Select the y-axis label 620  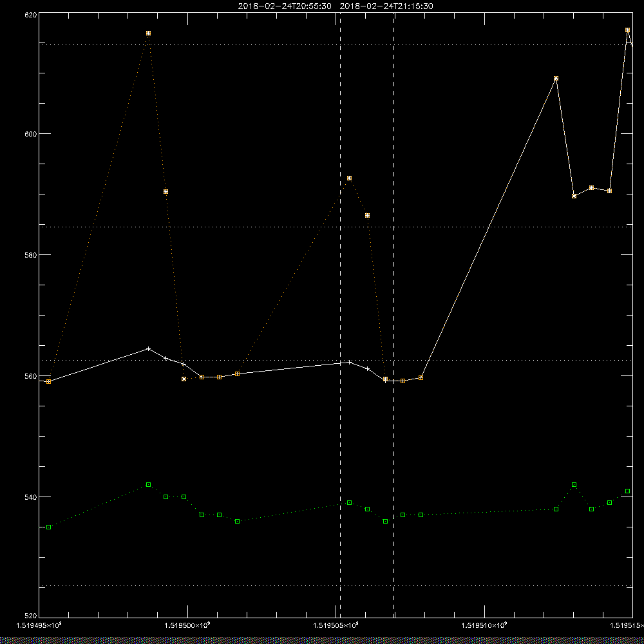(x=31, y=14)
